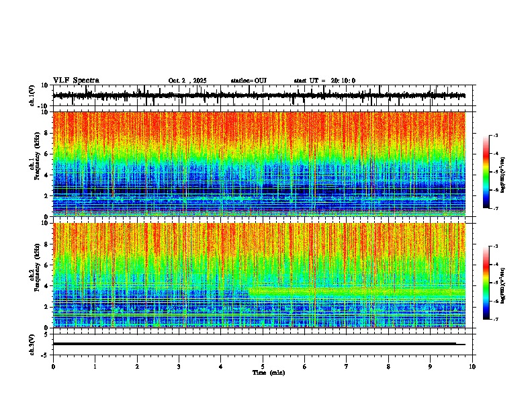Click the "start UT = 20:10:0" header text
532x411 pixels.
[x=324, y=81]
